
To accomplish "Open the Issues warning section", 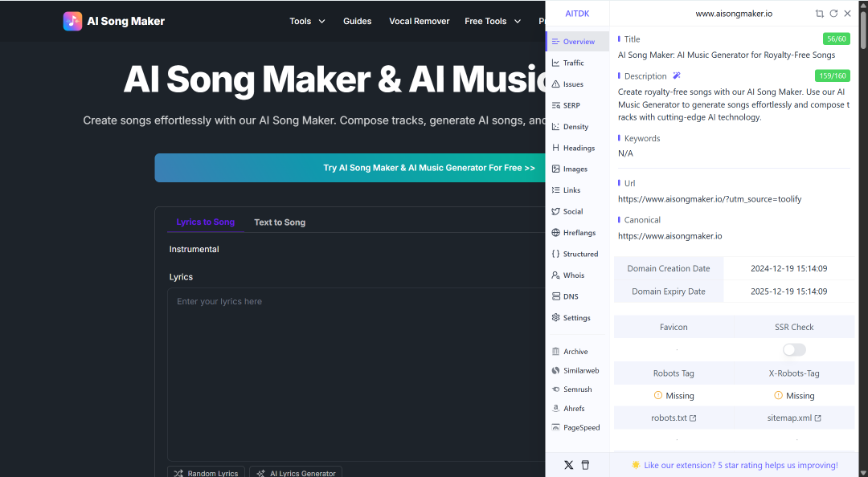I will click(x=577, y=84).
